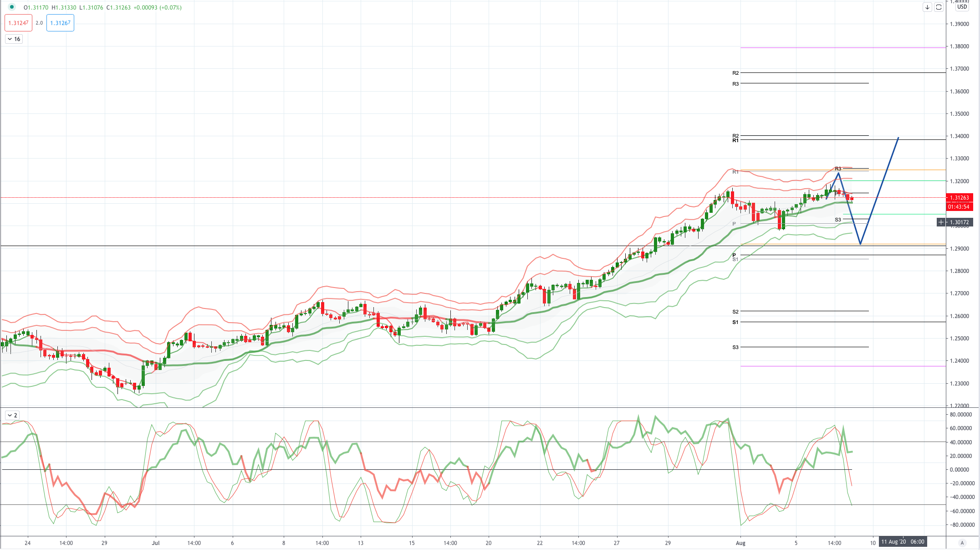Select the orange horizontal line near 1.32500
Viewport: 980px width, 550px height.
[x=843, y=170]
